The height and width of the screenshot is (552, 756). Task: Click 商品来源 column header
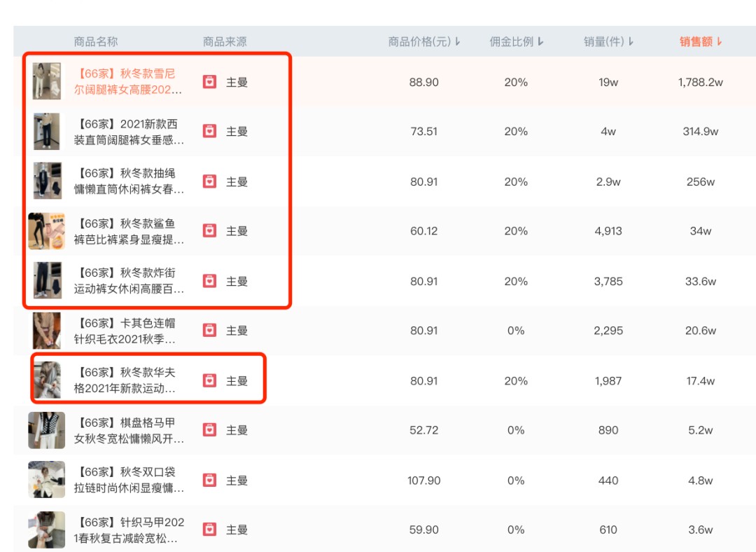[225, 42]
